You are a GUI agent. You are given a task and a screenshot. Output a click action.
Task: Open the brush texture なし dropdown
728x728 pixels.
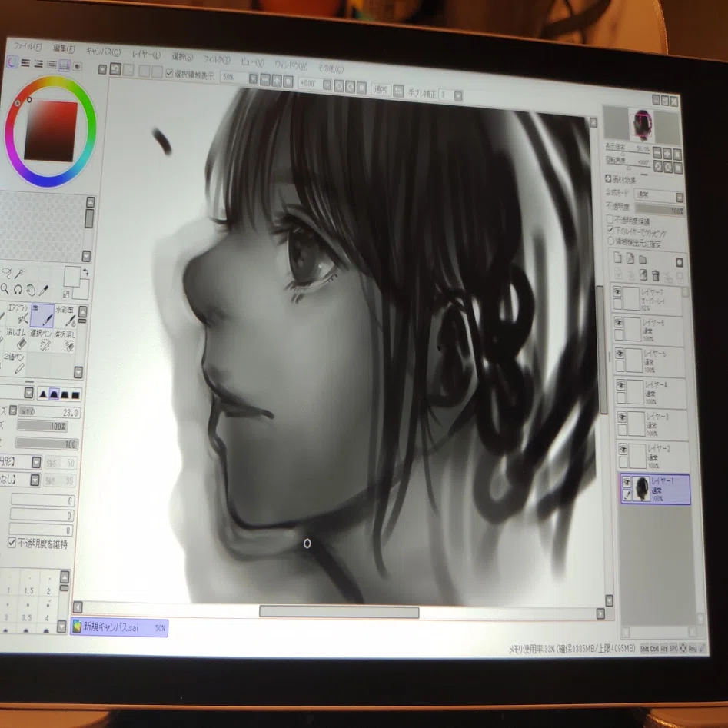tap(35, 480)
